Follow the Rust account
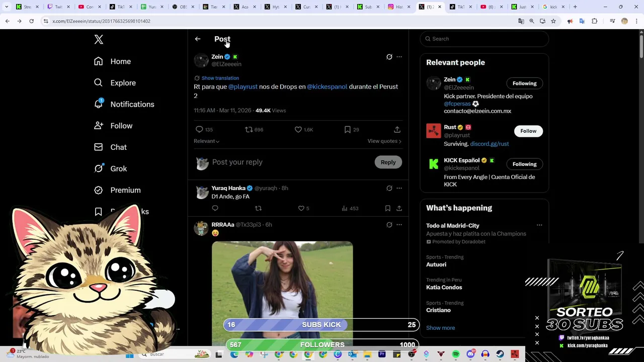Image resolution: width=644 pixels, height=362 pixels. click(528, 131)
